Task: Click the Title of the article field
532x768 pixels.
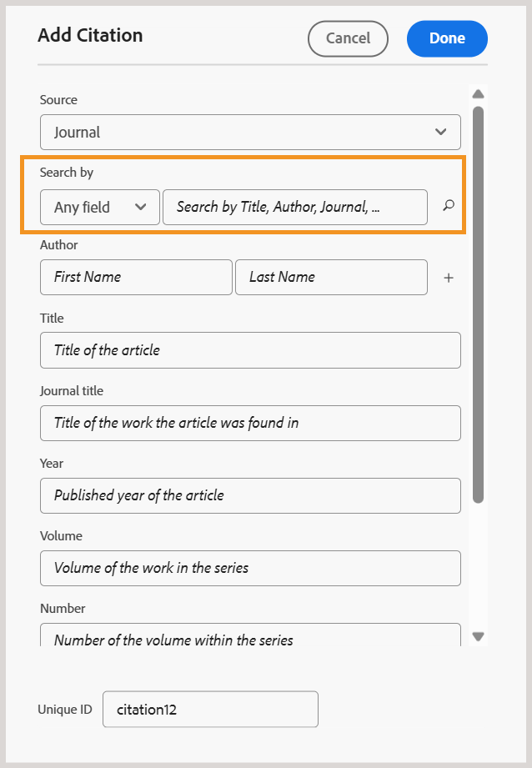Action: (250, 350)
